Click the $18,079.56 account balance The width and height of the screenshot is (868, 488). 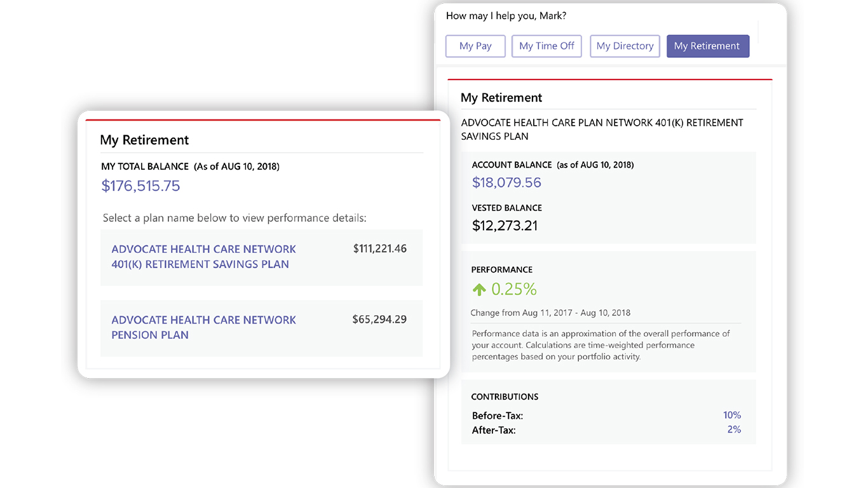[x=506, y=183]
